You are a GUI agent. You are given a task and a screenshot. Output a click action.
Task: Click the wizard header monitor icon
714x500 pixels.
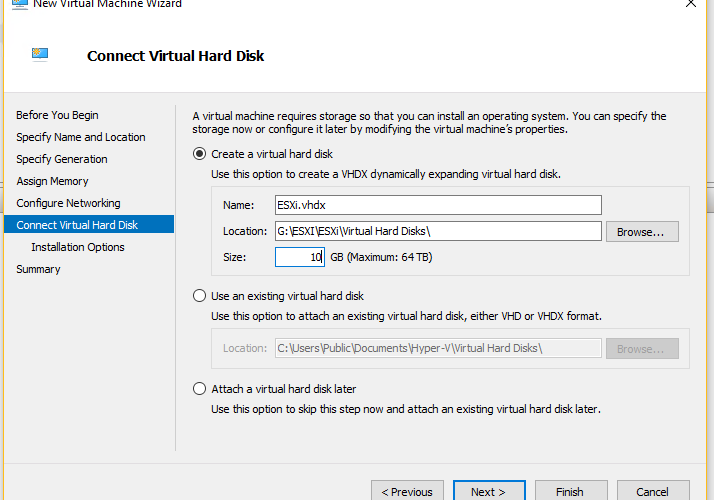point(40,54)
